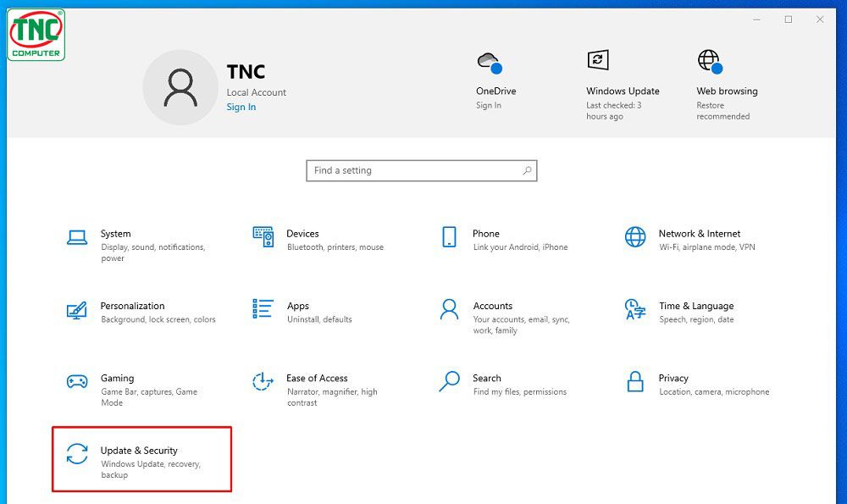Click the Web browsing label in header
The width and height of the screenshot is (847, 504).
click(x=727, y=91)
